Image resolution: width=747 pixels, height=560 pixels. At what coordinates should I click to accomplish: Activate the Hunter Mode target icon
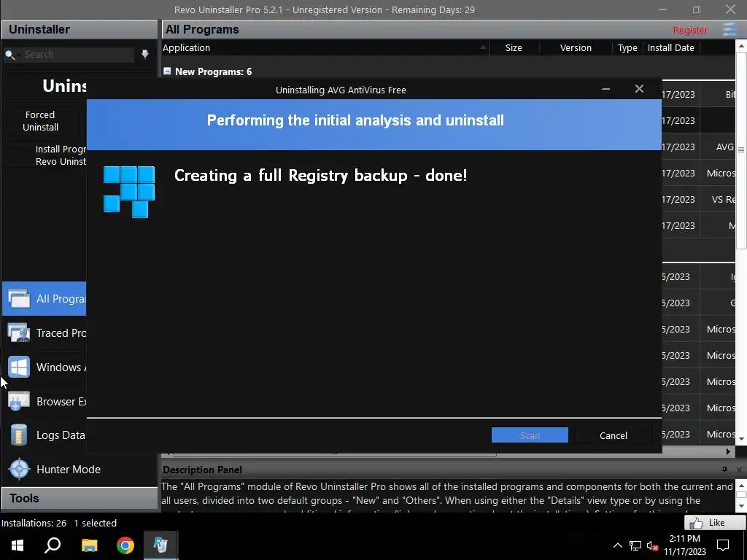[20, 469]
